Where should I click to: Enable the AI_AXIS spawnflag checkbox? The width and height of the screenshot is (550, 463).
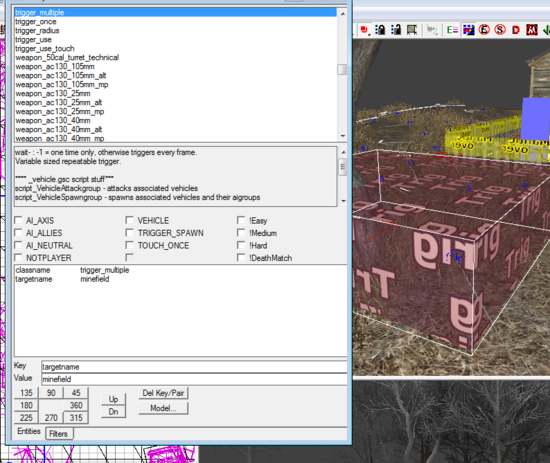[18, 220]
